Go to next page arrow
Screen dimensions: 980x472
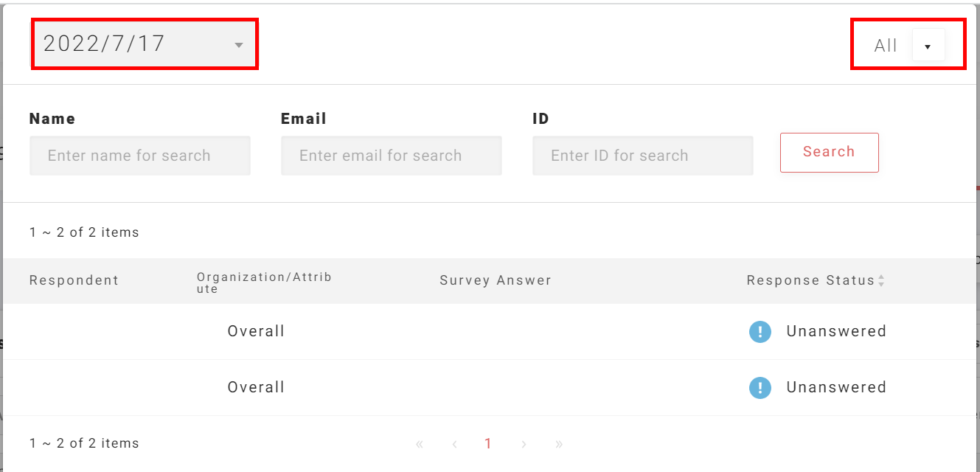524,444
